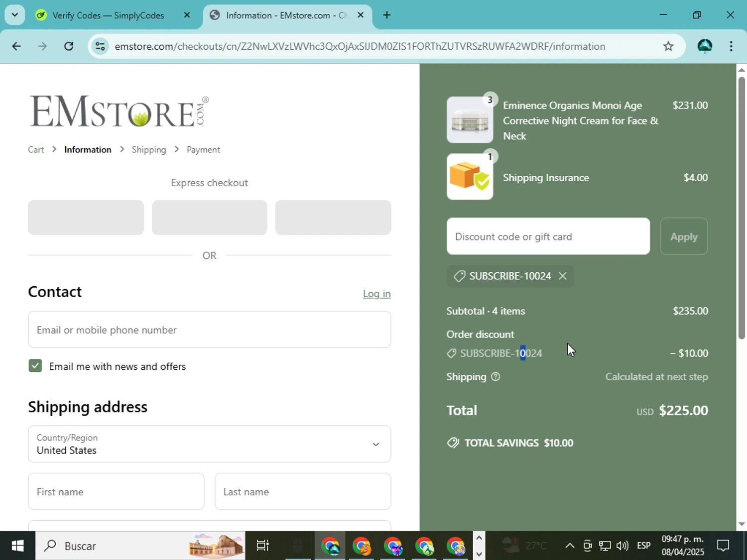Open the network icon in system tray
747x560 pixels.
click(x=605, y=546)
